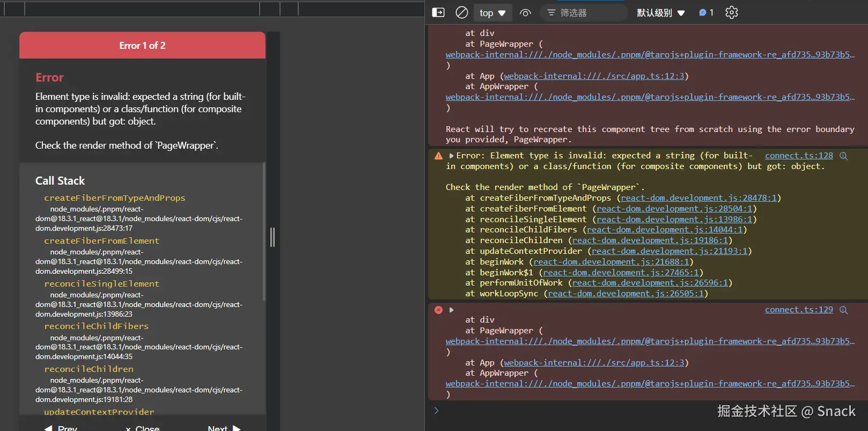Open react-dom.development.js:28478:1 link
Viewport: 868px width, 431px height.
(x=698, y=198)
